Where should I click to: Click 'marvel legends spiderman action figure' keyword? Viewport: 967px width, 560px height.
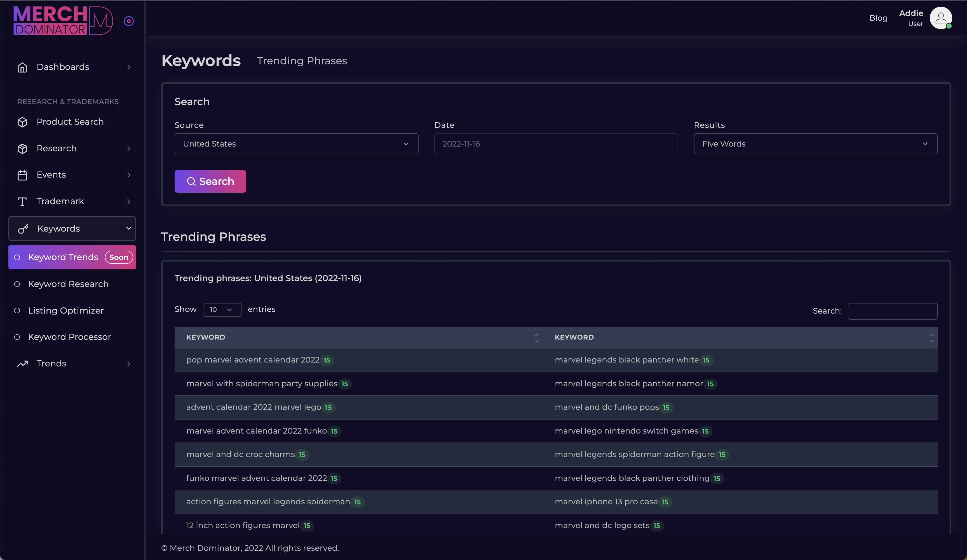[x=635, y=455]
